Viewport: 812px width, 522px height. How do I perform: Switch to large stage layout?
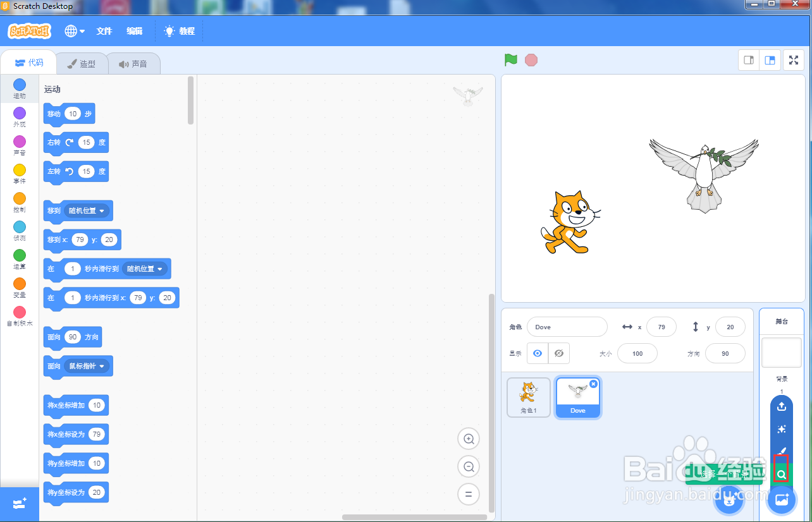tap(770, 60)
